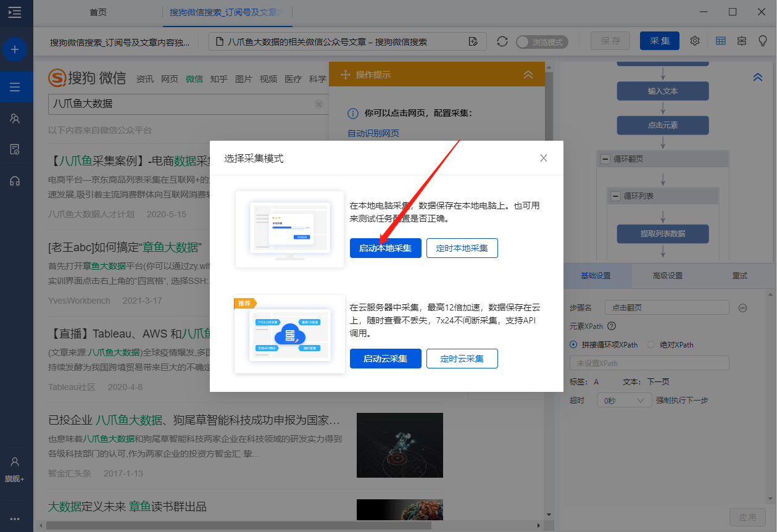This screenshot has width=777, height=532.
Task: Open the 资讯 navigation link
Action: click(x=145, y=79)
